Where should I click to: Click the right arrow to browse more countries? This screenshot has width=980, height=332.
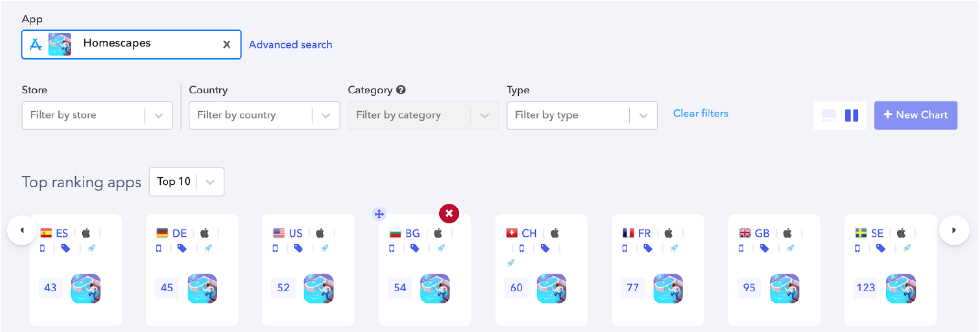[x=954, y=229]
